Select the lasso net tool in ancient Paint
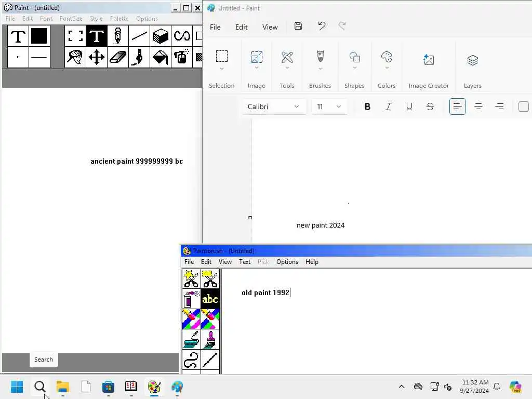Screen dimensions: 532x399 (x=75, y=57)
